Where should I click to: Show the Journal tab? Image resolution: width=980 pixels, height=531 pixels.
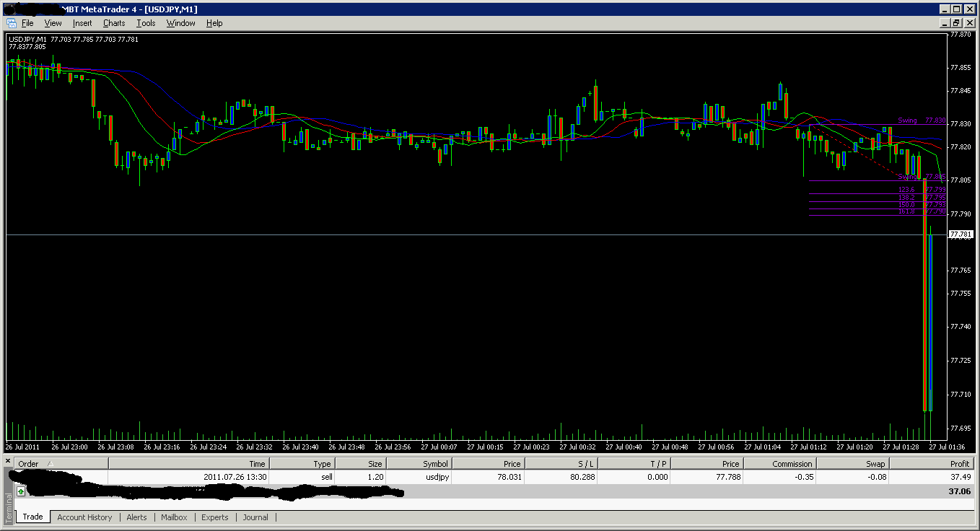click(255, 517)
